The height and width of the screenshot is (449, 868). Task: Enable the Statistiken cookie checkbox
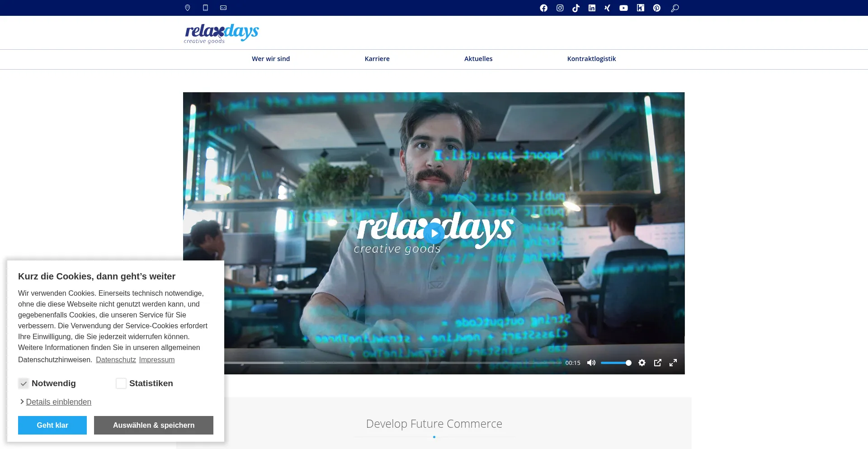121,383
